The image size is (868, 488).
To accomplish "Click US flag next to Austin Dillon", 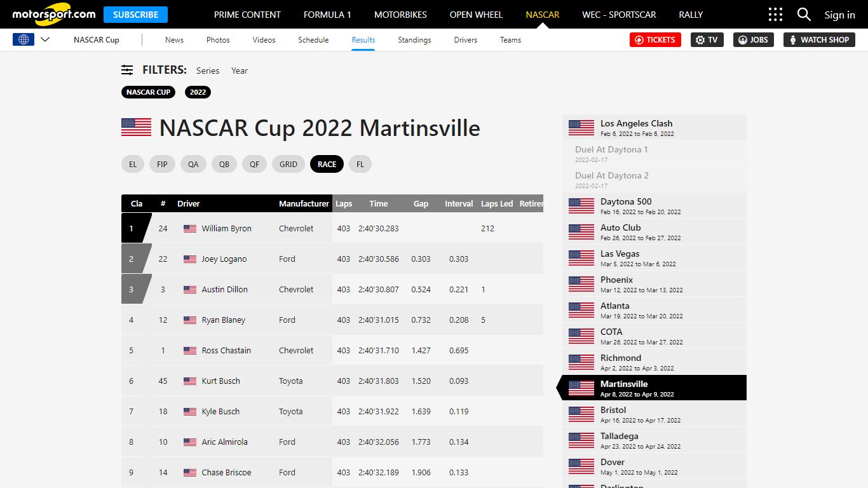I will coord(190,290).
